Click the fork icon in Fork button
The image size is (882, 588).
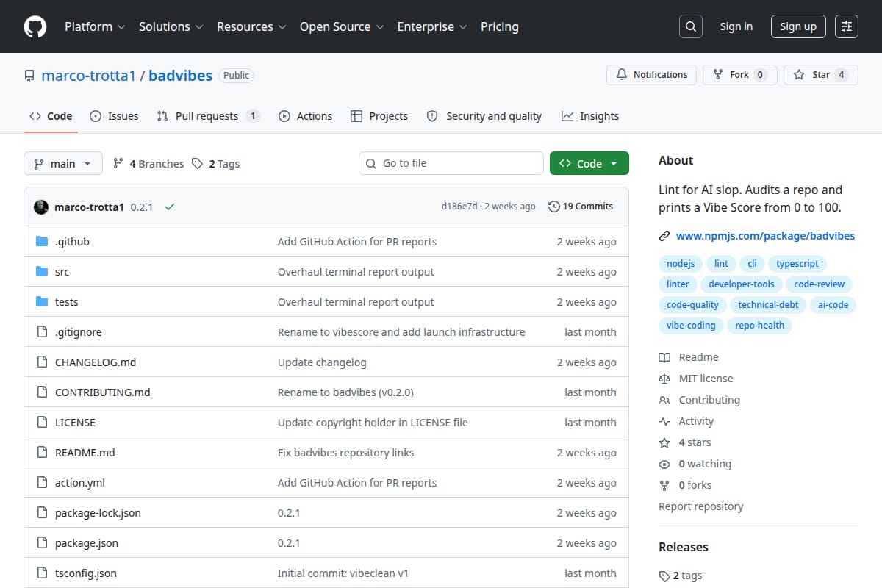click(x=718, y=75)
